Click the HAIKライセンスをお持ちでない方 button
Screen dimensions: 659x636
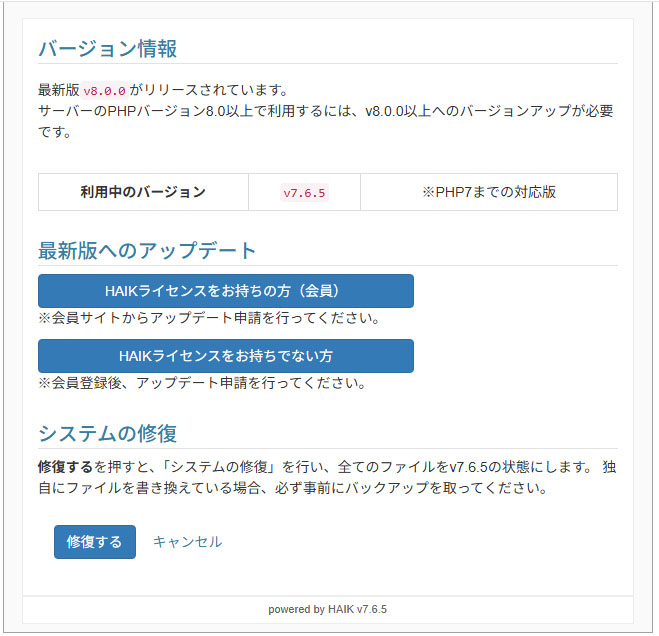click(225, 356)
